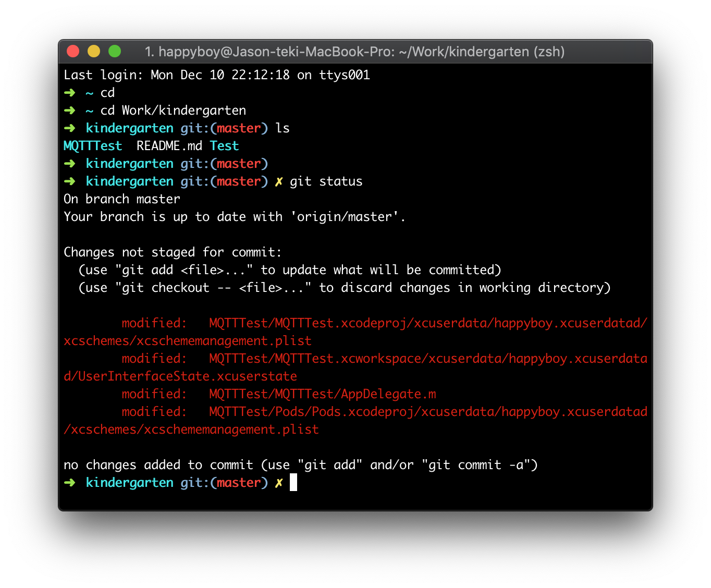
Task: Click the 'Last login' line at top
Action: [x=216, y=75]
